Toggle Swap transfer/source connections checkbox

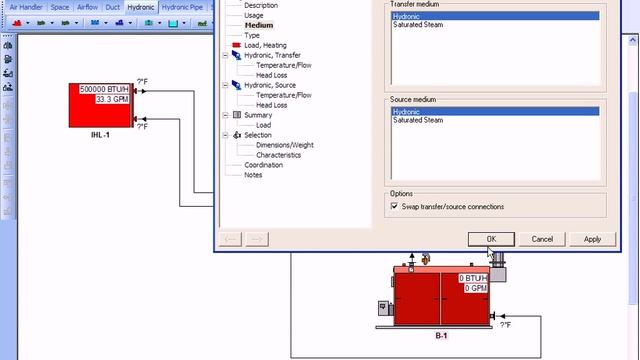point(394,206)
